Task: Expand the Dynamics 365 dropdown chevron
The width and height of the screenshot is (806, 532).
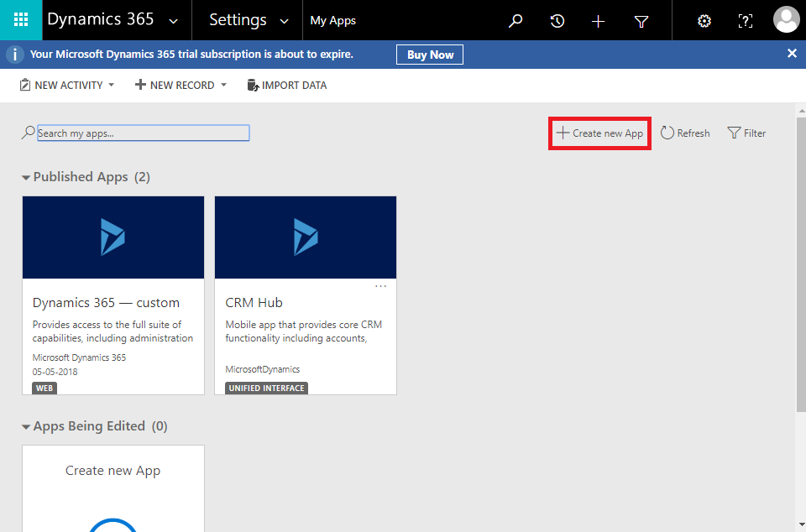Action: tap(174, 21)
